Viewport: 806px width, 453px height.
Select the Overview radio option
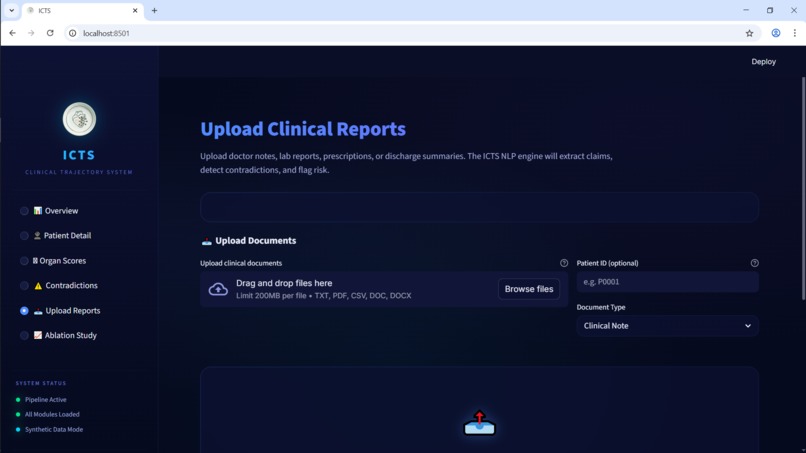[24, 211]
